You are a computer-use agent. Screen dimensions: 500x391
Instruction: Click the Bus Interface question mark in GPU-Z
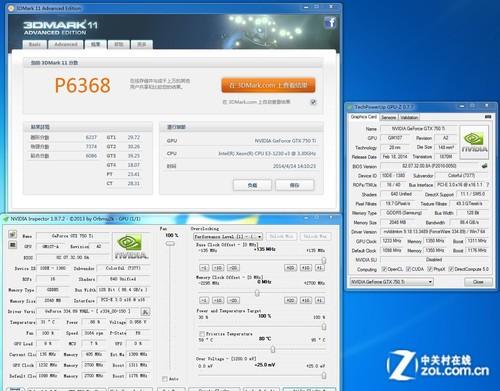pos(488,185)
